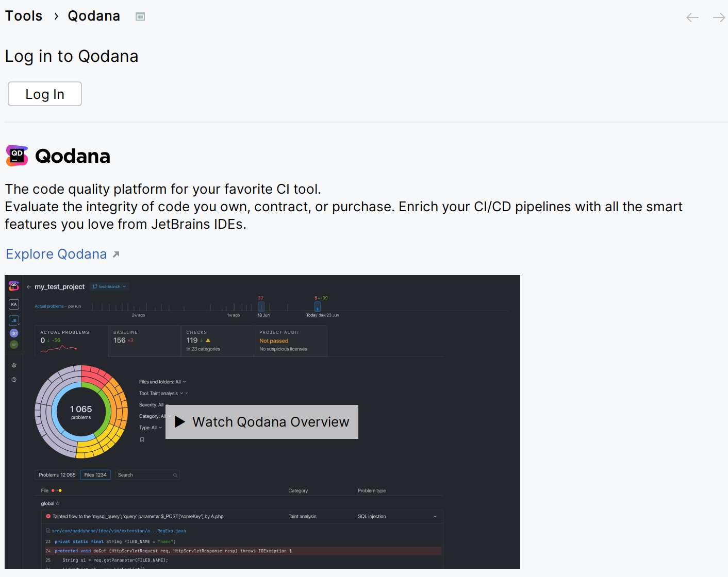Play the Watch Qodana Overview video
The image size is (728, 577).
tap(261, 421)
